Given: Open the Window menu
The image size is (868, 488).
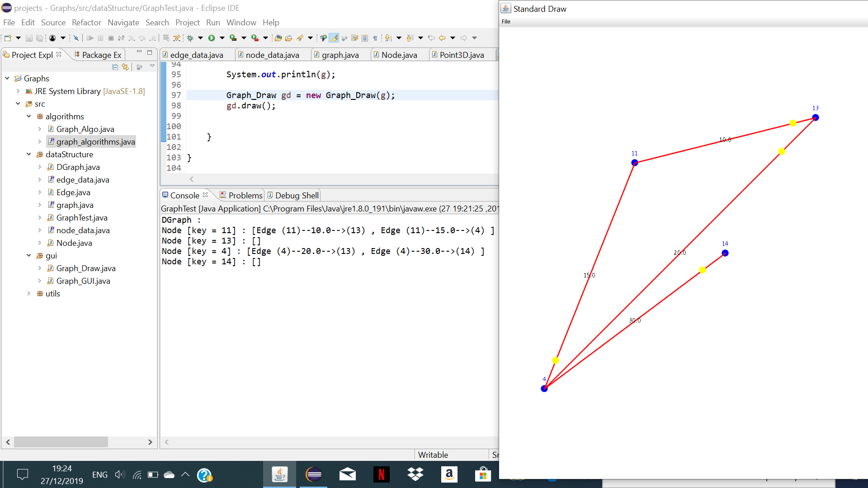Looking at the screenshot, I should point(241,22).
